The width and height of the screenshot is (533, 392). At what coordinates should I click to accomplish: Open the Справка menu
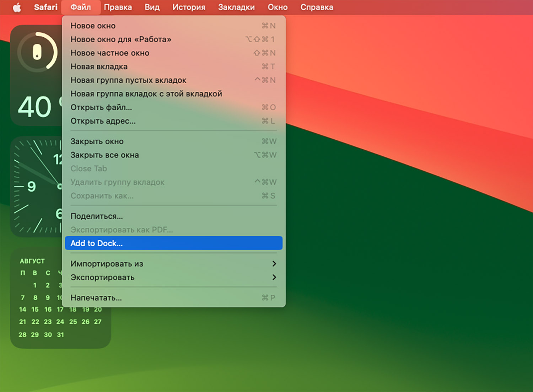[317, 7]
